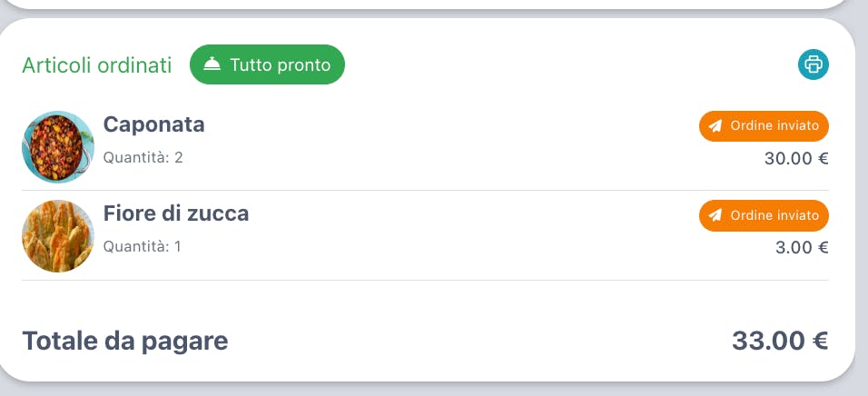This screenshot has width=868, height=396.
Task: Click the print order icon
Action: click(814, 64)
